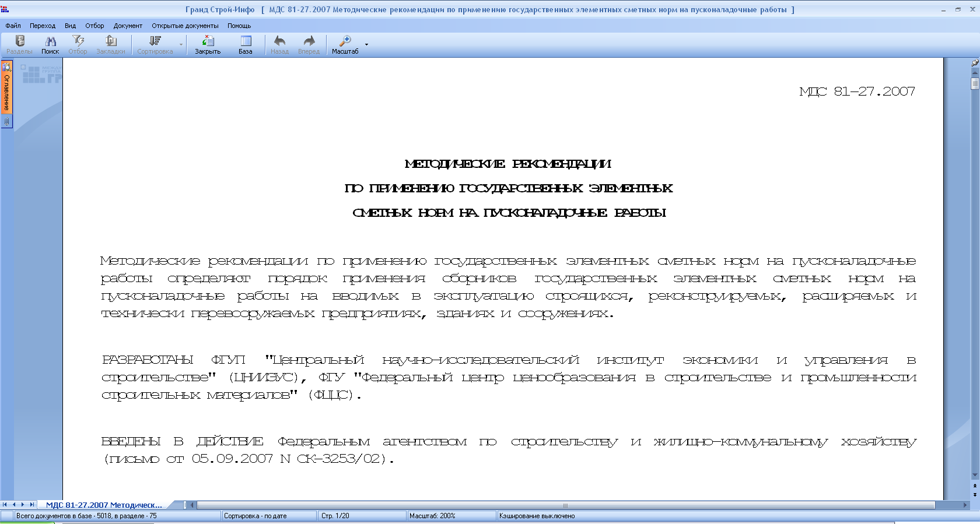
Task: Click the '05.09.2007' date in the document
Action: click(232, 459)
